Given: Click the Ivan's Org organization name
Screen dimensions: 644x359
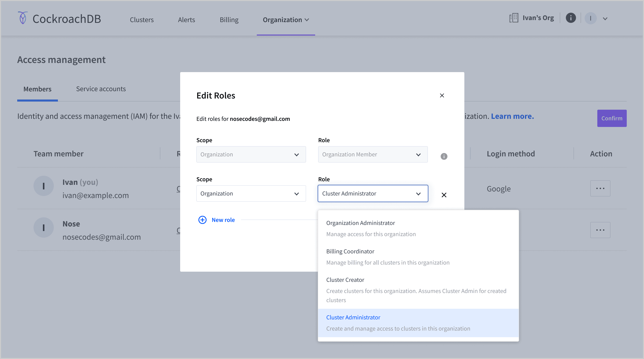Looking at the screenshot, I should [538, 18].
